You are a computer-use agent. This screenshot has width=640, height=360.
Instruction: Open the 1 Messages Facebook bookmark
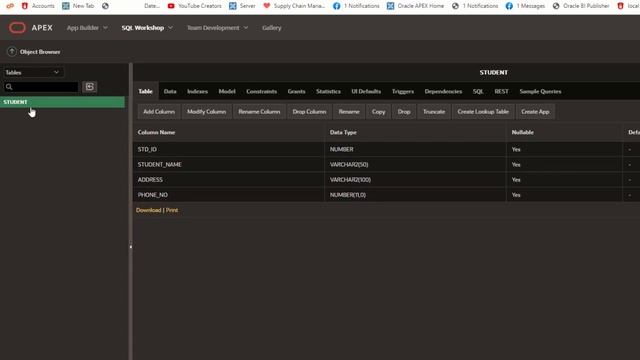coord(525,6)
